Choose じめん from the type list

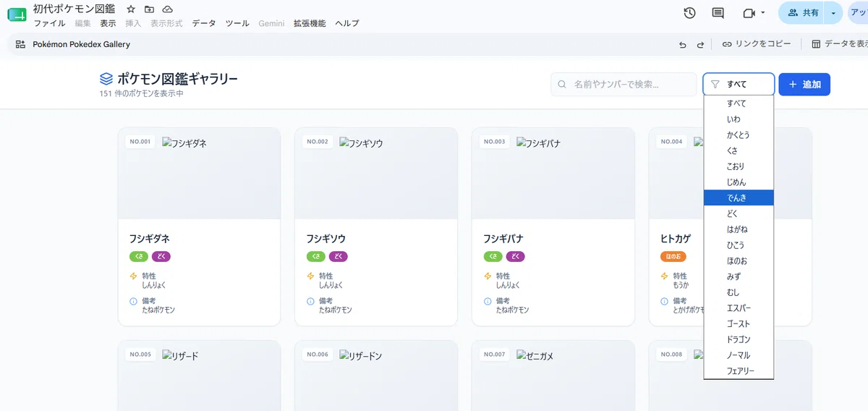coord(739,182)
